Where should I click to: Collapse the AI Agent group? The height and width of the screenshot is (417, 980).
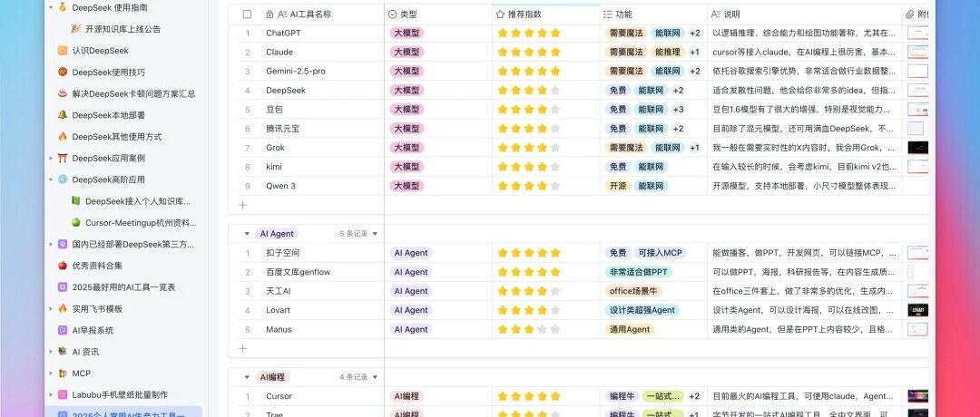(247, 234)
